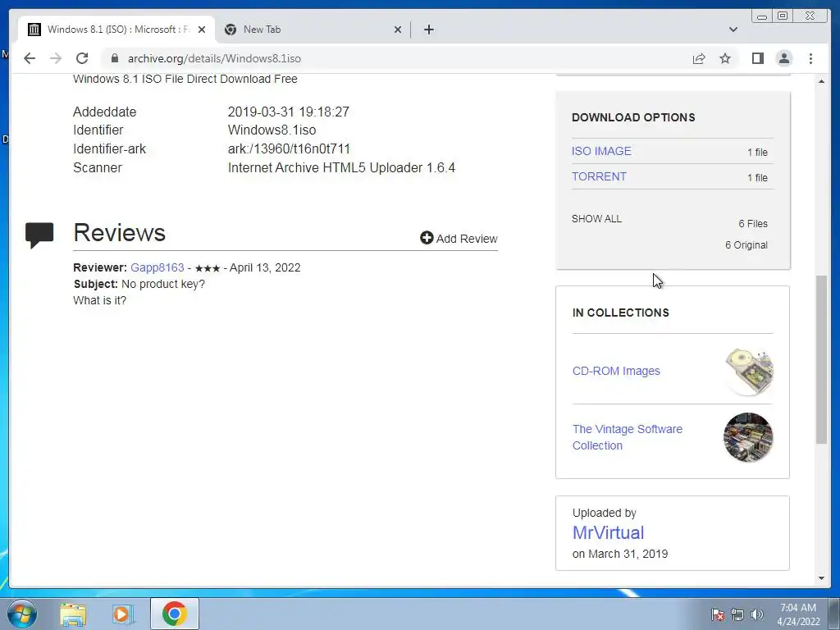Viewport: 840px width, 630px height.
Task: Click the Vintage Software Collection thumbnail
Action: [x=748, y=437]
